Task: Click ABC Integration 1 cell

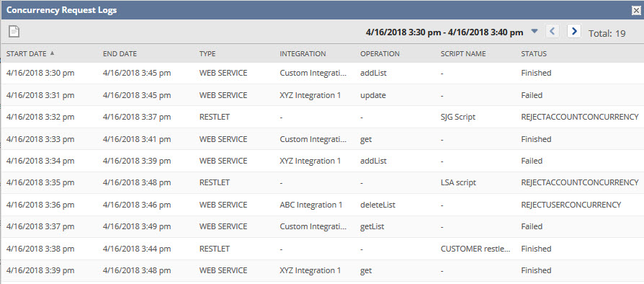Action: point(311,205)
